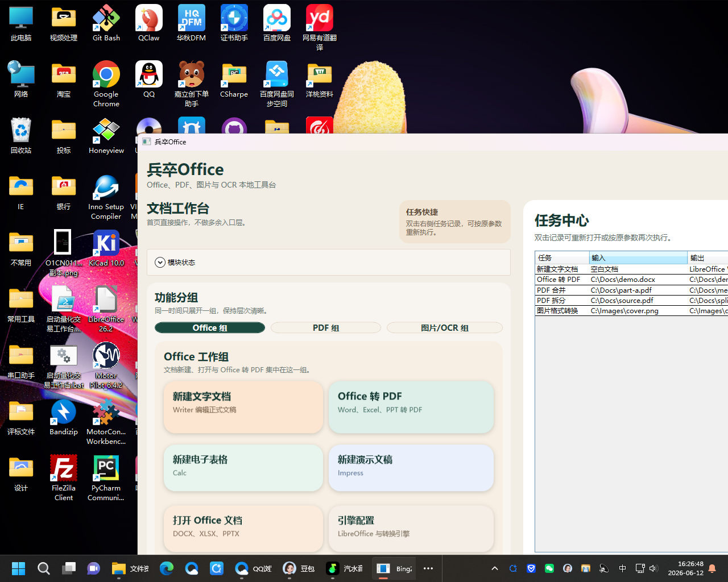Click the 新建电子表格 Calc card

click(x=243, y=468)
